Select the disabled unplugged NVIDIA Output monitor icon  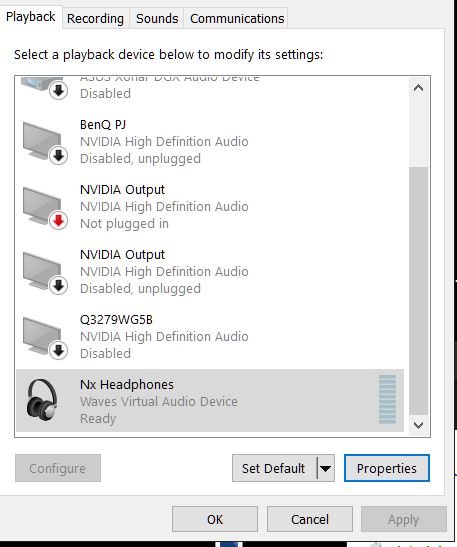pos(43,271)
